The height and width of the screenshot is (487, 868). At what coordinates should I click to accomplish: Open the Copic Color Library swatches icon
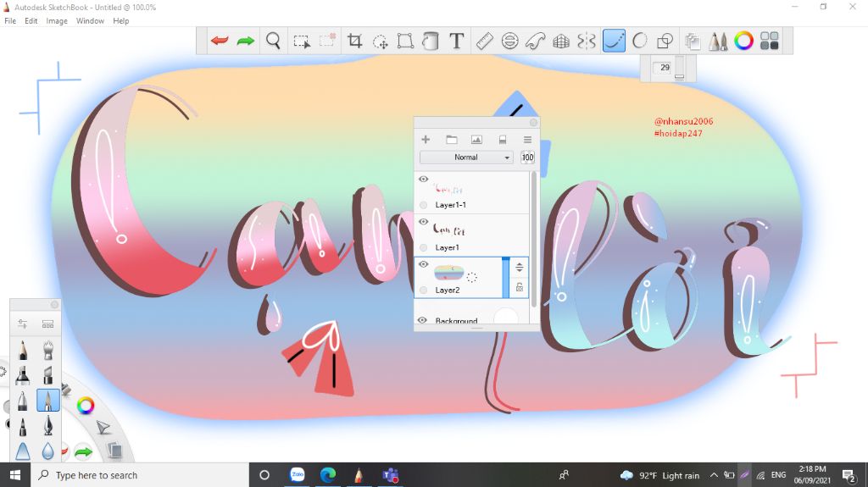[770, 41]
